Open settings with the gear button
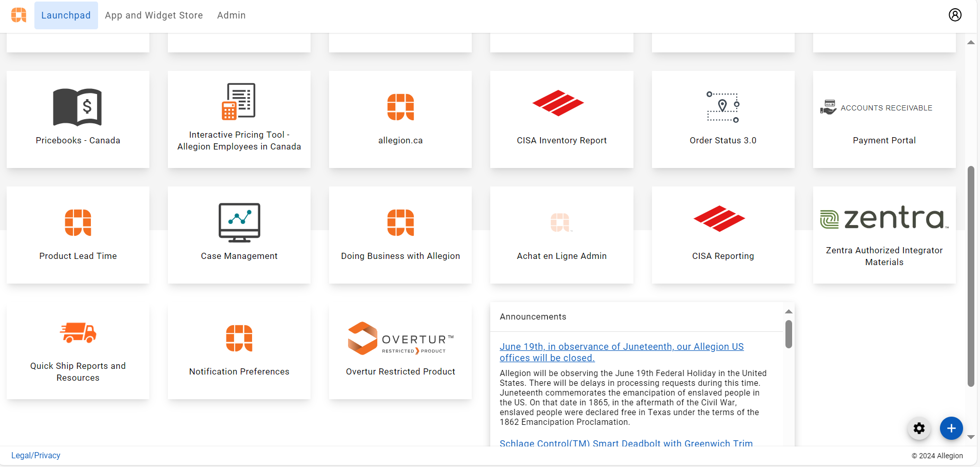980x467 pixels. point(919,428)
